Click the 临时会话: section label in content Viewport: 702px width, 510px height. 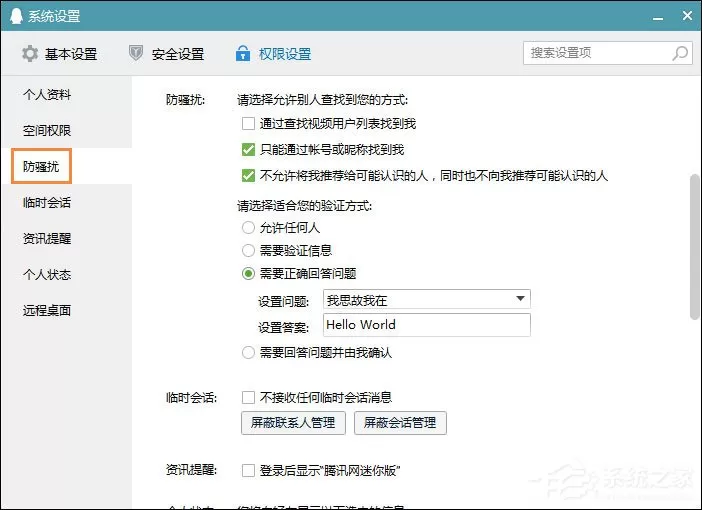click(x=191, y=397)
